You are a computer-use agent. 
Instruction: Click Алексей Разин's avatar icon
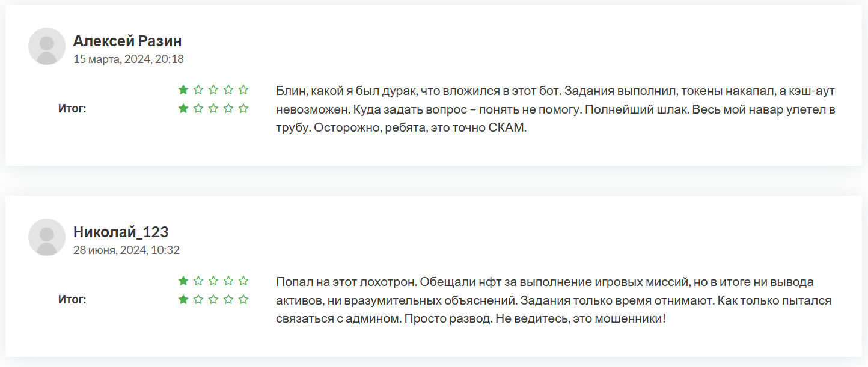pyautogui.click(x=47, y=46)
